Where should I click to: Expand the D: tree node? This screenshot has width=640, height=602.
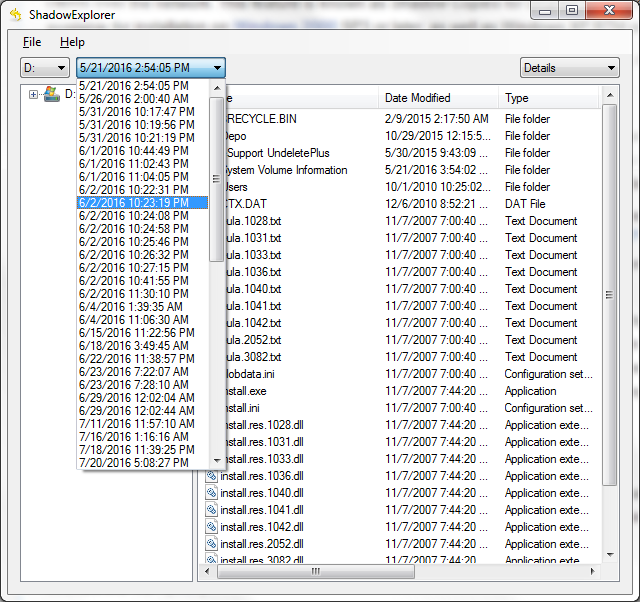pyautogui.click(x=33, y=95)
